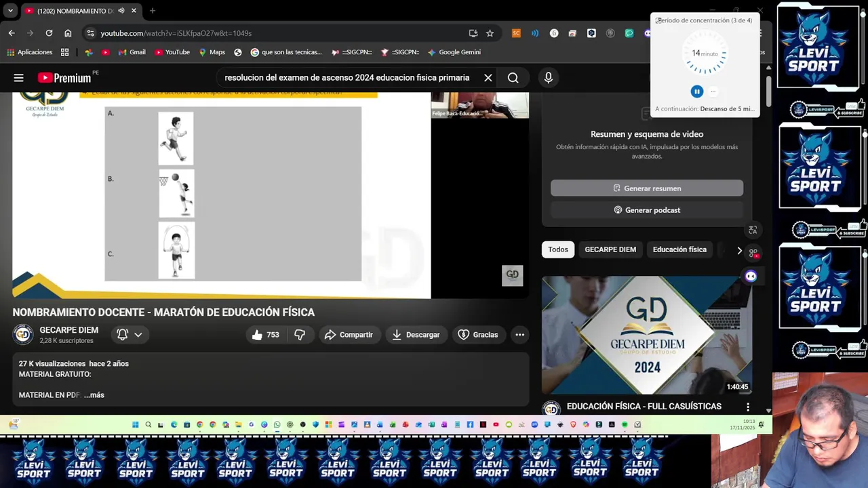Viewport: 868px width, 488px height.
Task: Click the video player frame
Action: (271, 195)
